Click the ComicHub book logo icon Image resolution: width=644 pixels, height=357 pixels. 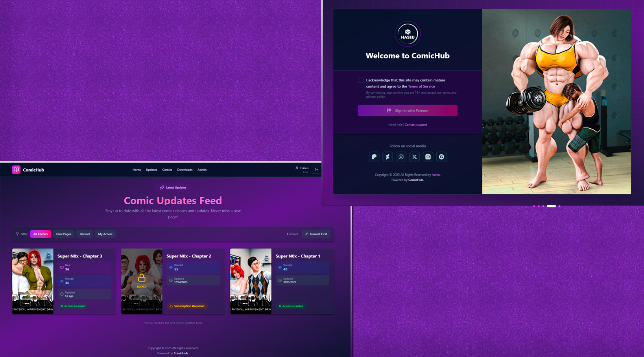point(16,170)
